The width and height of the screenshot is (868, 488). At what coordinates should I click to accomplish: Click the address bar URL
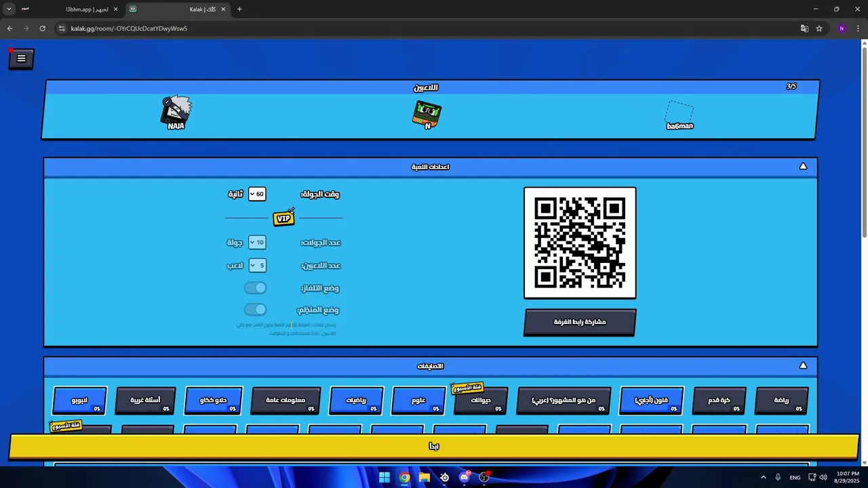[129, 28]
